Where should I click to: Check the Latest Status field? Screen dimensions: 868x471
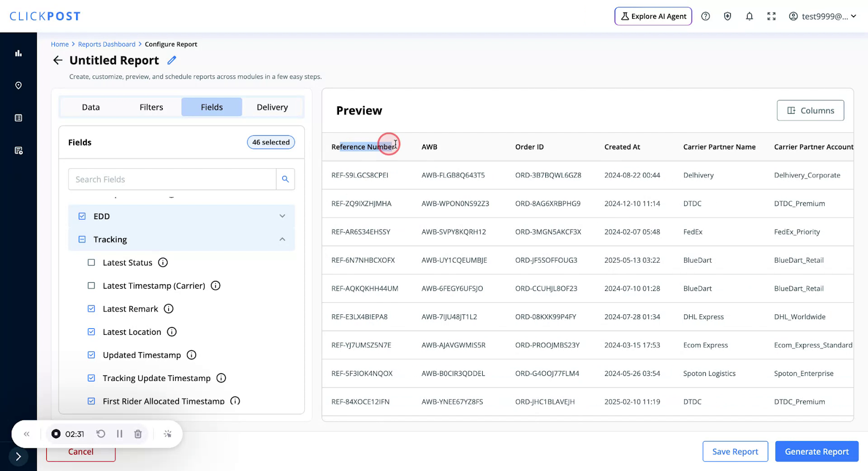coord(91,263)
